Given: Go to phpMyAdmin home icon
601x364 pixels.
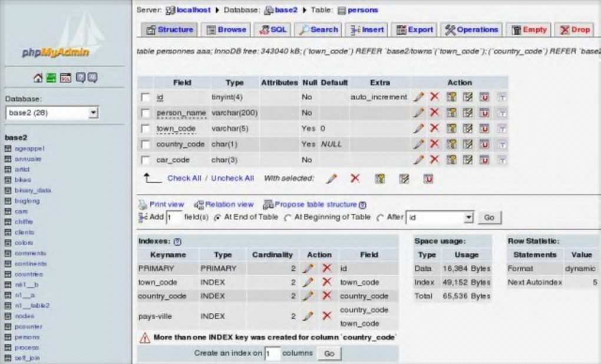Looking at the screenshot, I should [x=38, y=78].
